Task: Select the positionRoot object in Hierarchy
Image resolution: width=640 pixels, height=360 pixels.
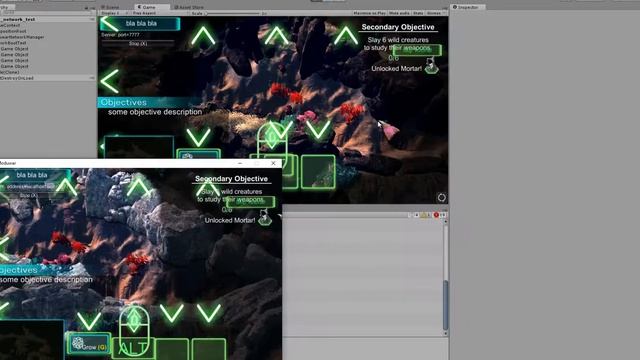Action: coord(13,31)
